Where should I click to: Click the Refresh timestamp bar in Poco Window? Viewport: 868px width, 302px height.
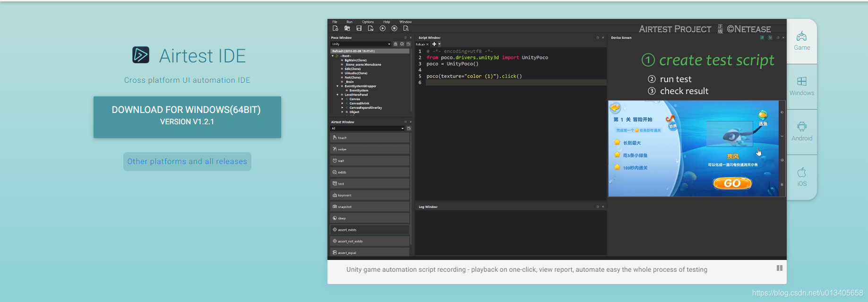(370, 51)
